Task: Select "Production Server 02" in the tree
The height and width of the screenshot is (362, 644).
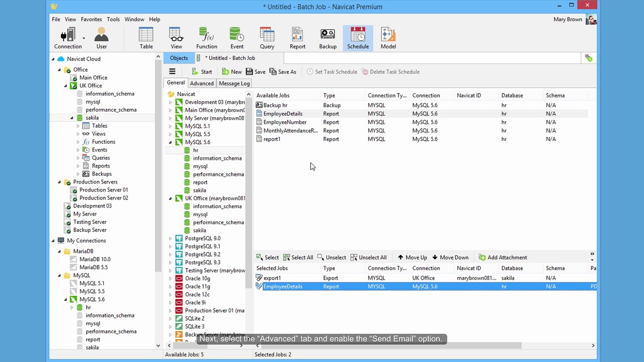Action: pos(104,198)
